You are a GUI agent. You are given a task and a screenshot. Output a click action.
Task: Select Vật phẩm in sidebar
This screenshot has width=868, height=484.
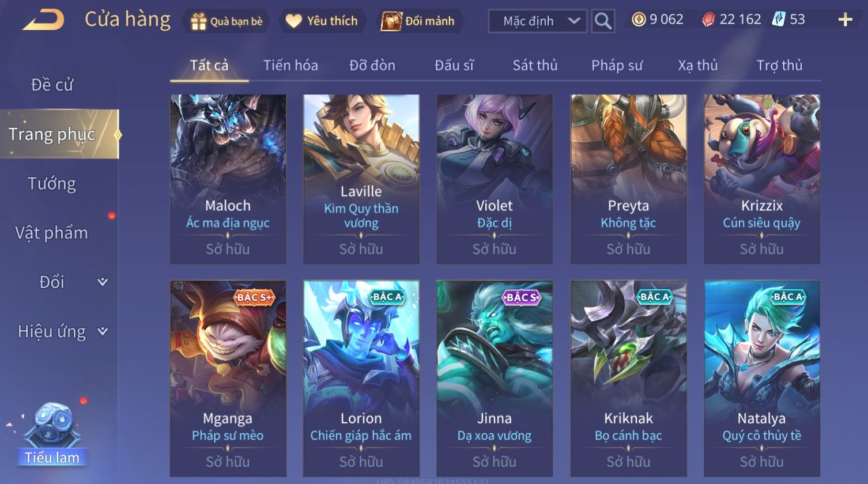(52, 233)
